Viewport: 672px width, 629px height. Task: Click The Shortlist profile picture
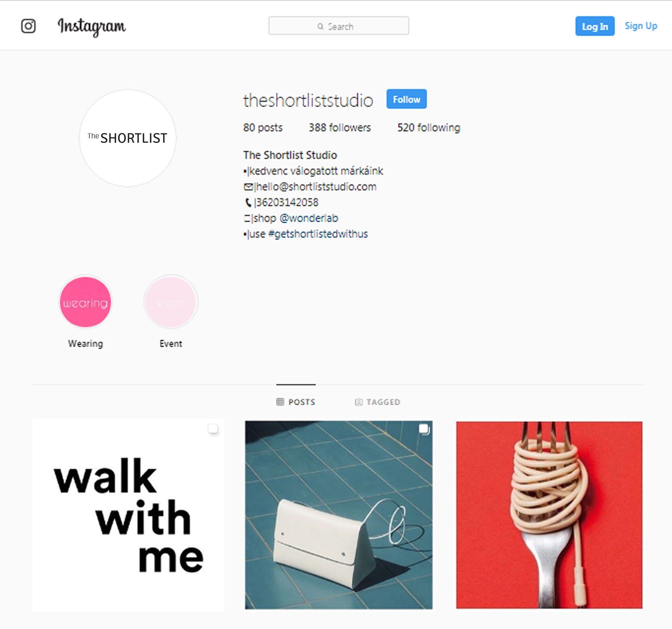pos(128,138)
